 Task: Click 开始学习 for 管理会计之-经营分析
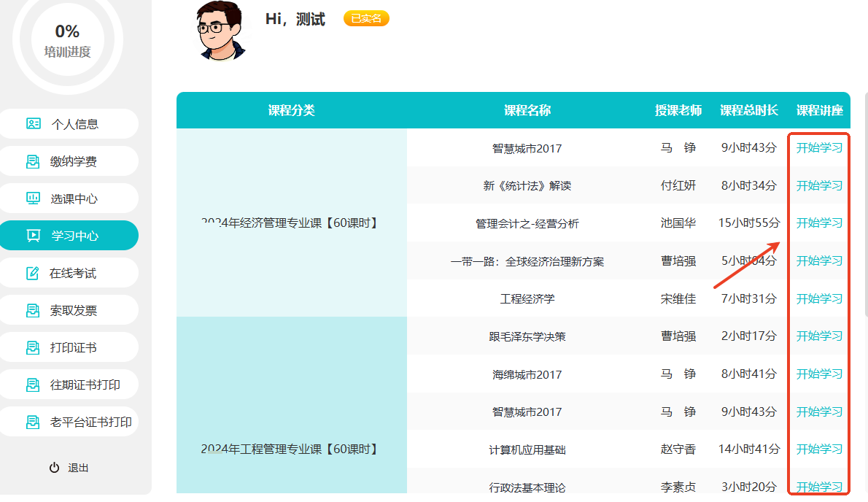coord(819,223)
